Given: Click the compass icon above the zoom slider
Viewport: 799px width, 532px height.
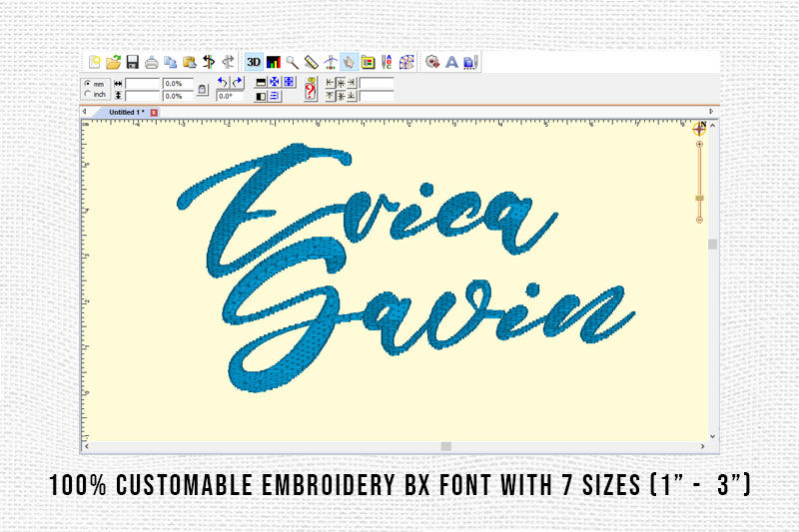Looking at the screenshot, I should [700, 129].
